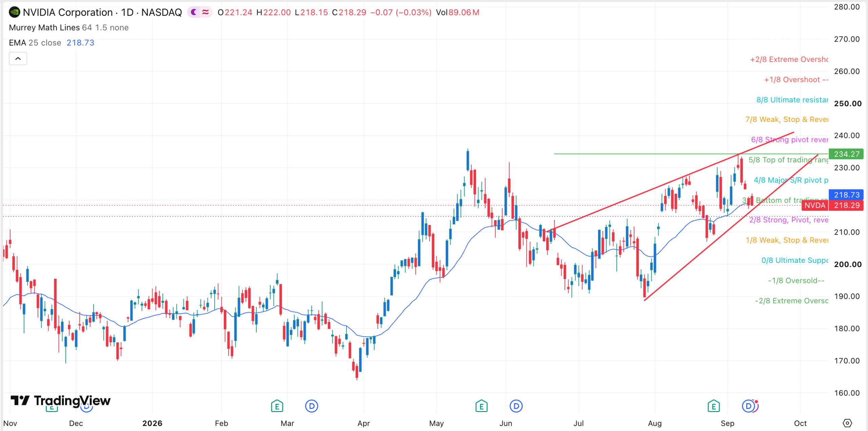Click the red NVDA 218.29 last price label
This screenshot has width=868, height=431.
[832, 205]
